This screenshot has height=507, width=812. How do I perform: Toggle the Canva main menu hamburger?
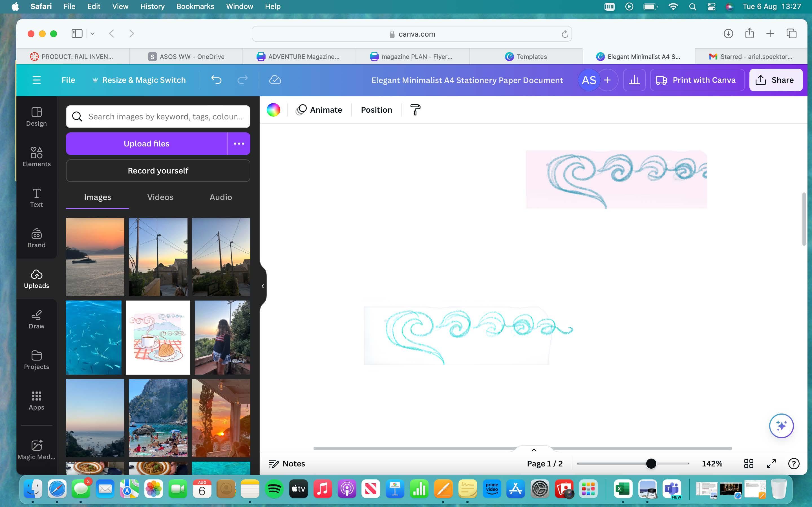click(x=36, y=80)
